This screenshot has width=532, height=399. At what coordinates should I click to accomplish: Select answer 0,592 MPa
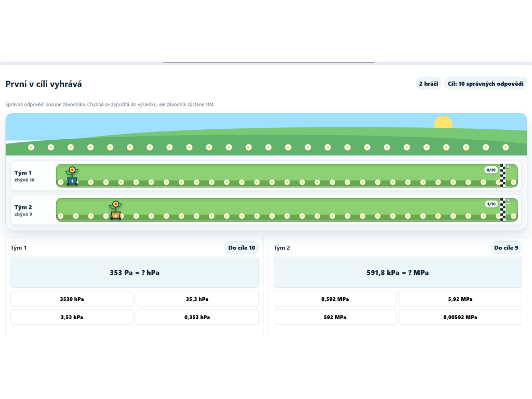[x=335, y=299]
